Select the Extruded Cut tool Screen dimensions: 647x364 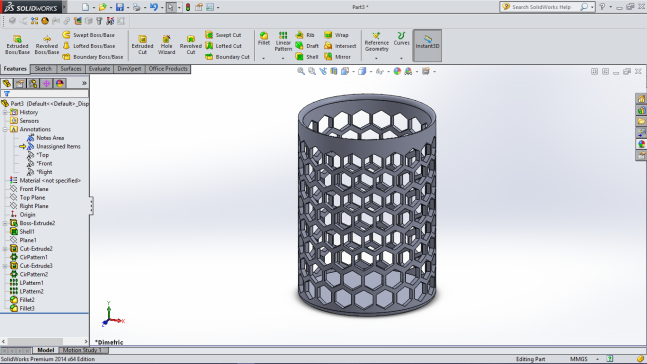click(142, 45)
